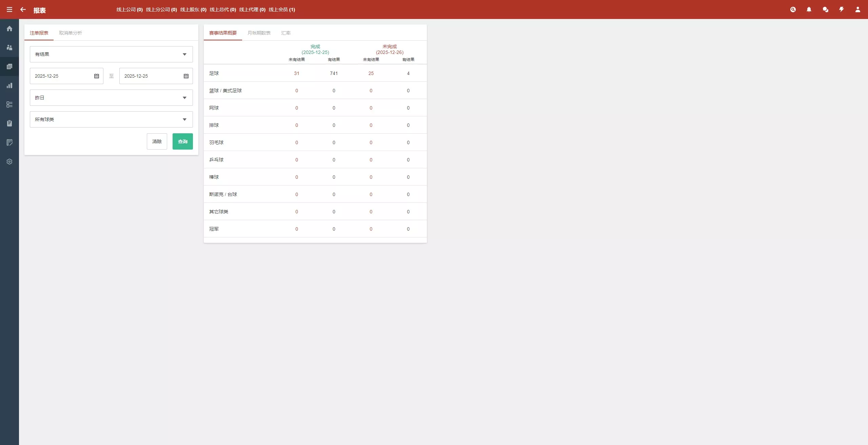868x445 pixels.
Task: Switch to the 月帐期数表 tab
Action: pos(259,33)
